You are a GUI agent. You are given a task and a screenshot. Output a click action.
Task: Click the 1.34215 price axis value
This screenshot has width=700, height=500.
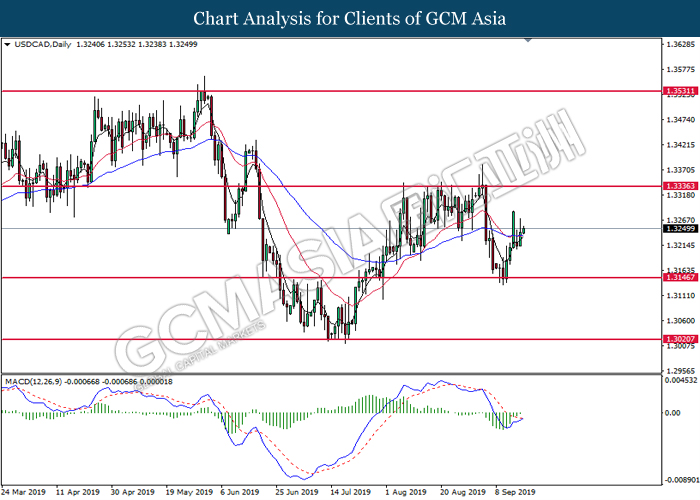point(680,145)
